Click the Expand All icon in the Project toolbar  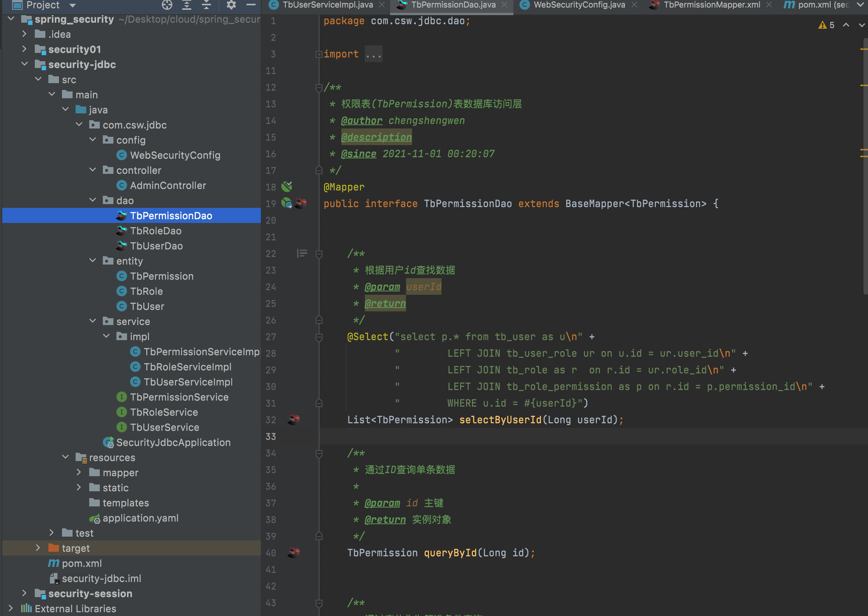[187, 5]
